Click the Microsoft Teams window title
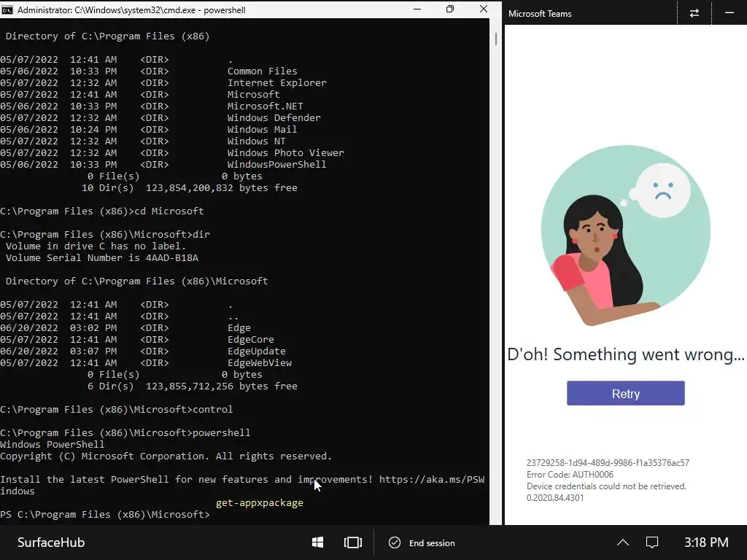Image resolution: width=747 pixels, height=560 pixels. 540,14
